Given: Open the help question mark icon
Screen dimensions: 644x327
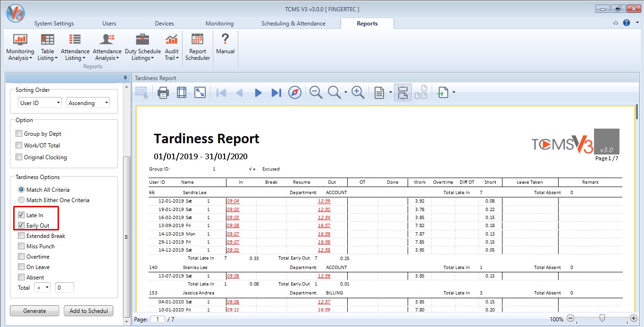Looking at the screenshot, I should [x=627, y=23].
